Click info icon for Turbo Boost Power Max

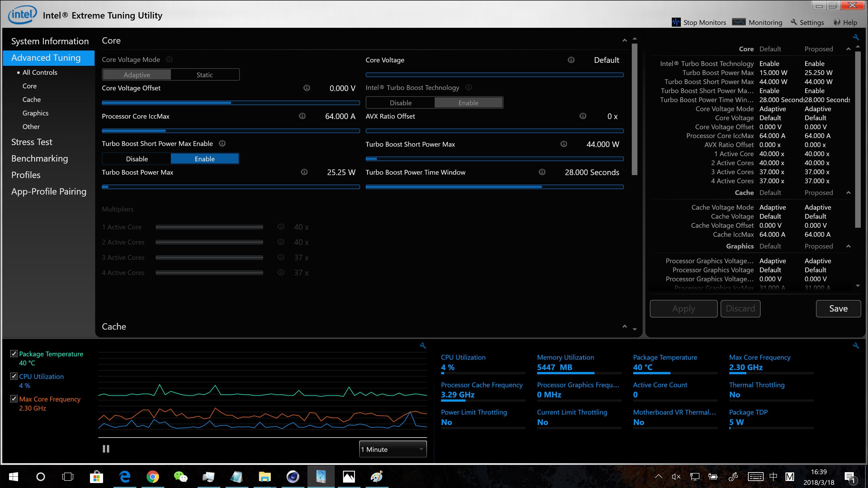click(x=304, y=172)
